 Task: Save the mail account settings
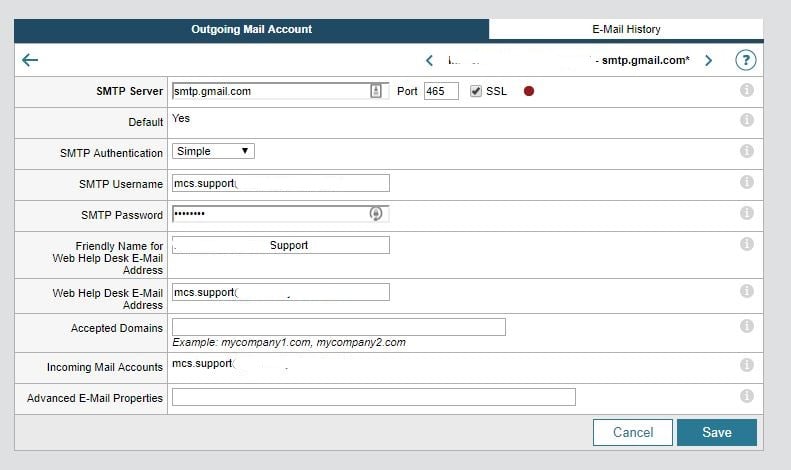tap(717, 432)
